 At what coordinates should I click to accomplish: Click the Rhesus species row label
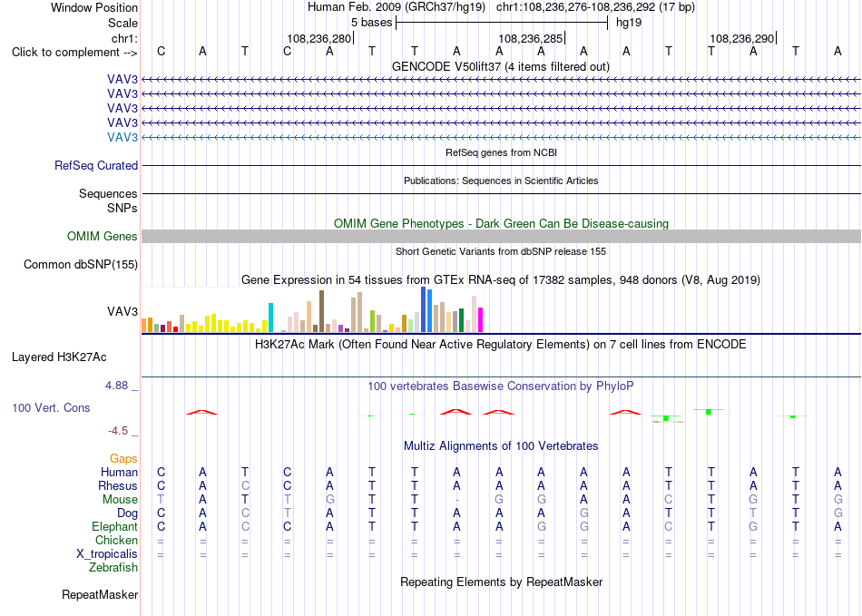coord(118,485)
